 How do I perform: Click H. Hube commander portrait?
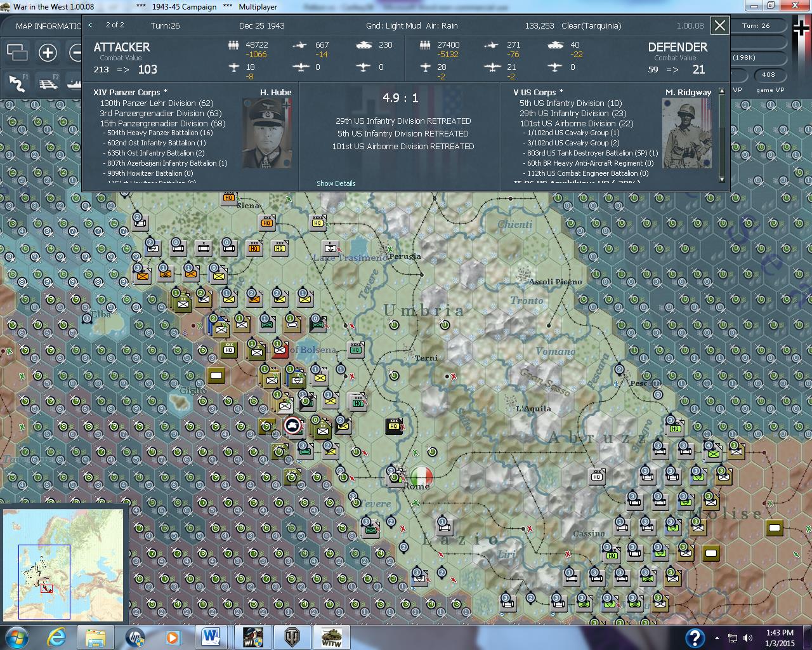[x=267, y=133]
